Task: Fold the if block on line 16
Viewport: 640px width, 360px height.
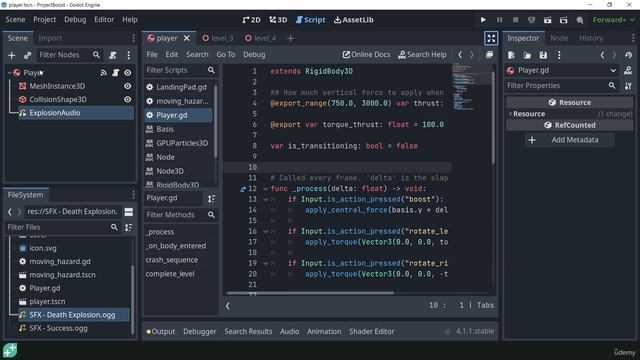Action: coord(265,231)
